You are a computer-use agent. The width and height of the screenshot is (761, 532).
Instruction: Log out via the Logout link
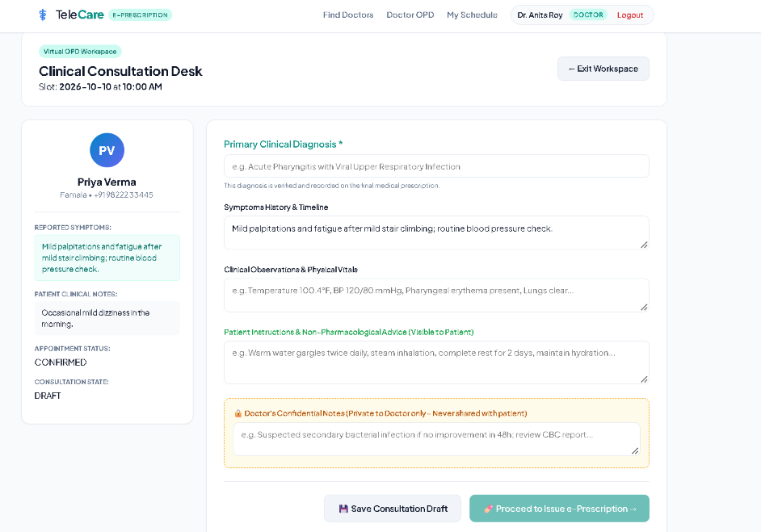point(630,15)
